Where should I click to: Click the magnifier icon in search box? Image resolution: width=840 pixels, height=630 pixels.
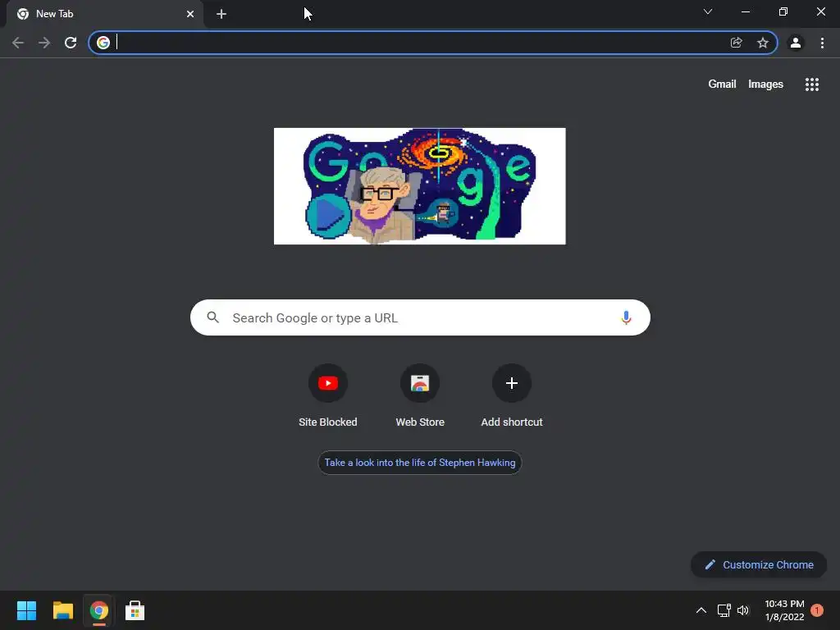(213, 317)
